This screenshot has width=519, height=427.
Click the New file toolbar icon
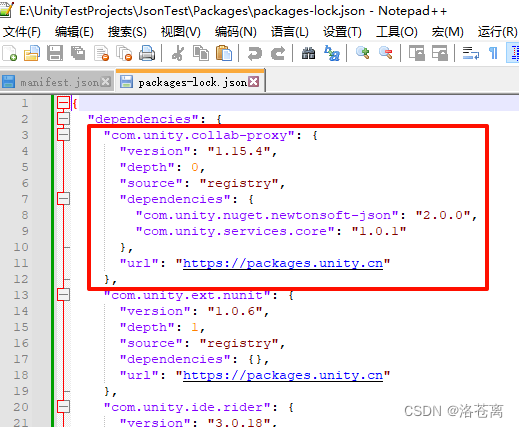coord(9,53)
